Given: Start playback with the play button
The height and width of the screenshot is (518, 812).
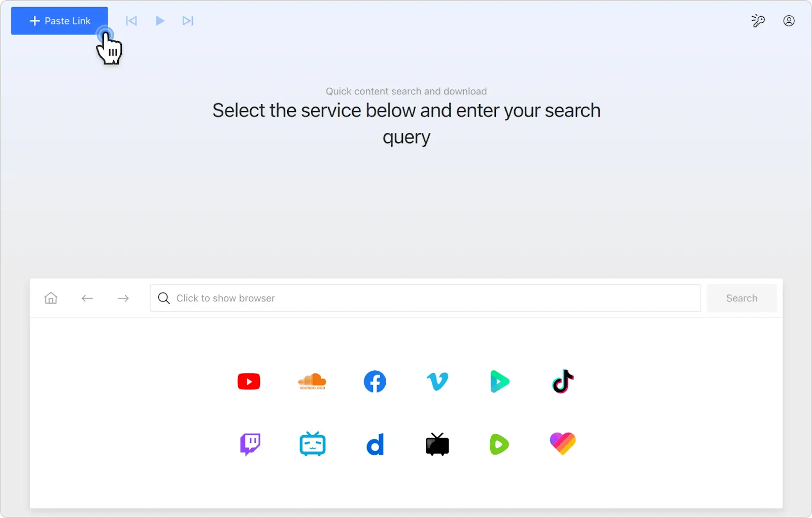Looking at the screenshot, I should point(160,21).
